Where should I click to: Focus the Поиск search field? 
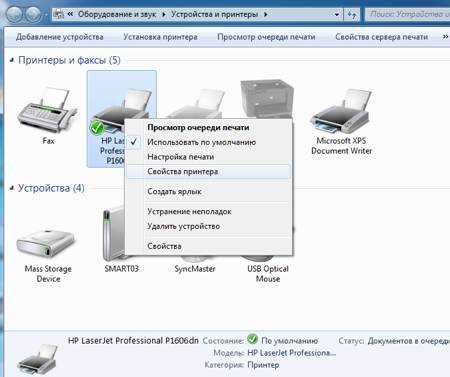408,14
